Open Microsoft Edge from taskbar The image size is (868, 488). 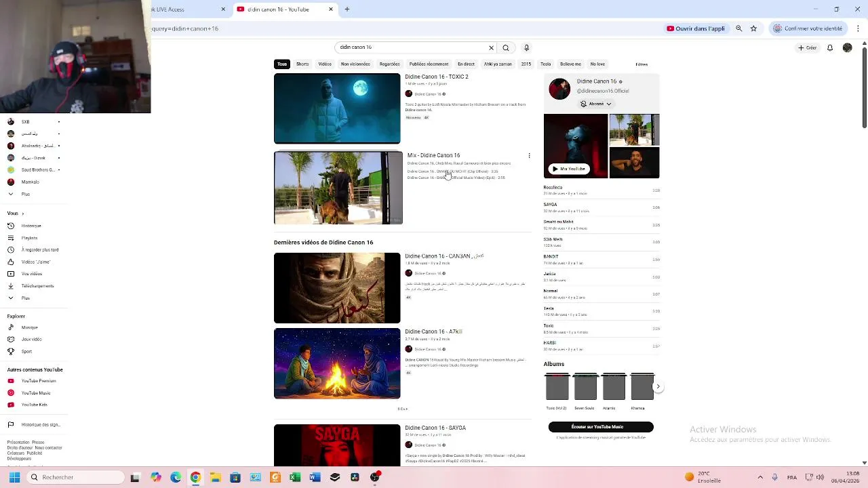coord(176,477)
